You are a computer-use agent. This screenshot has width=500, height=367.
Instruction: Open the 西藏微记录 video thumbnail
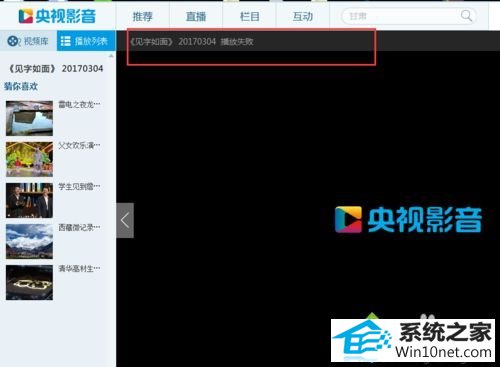point(29,241)
